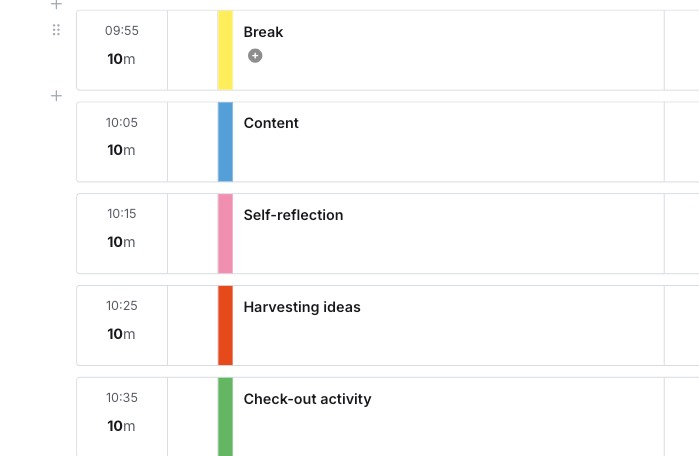
Task: Select the pink color bar for Self-reflection
Action: coord(225,234)
